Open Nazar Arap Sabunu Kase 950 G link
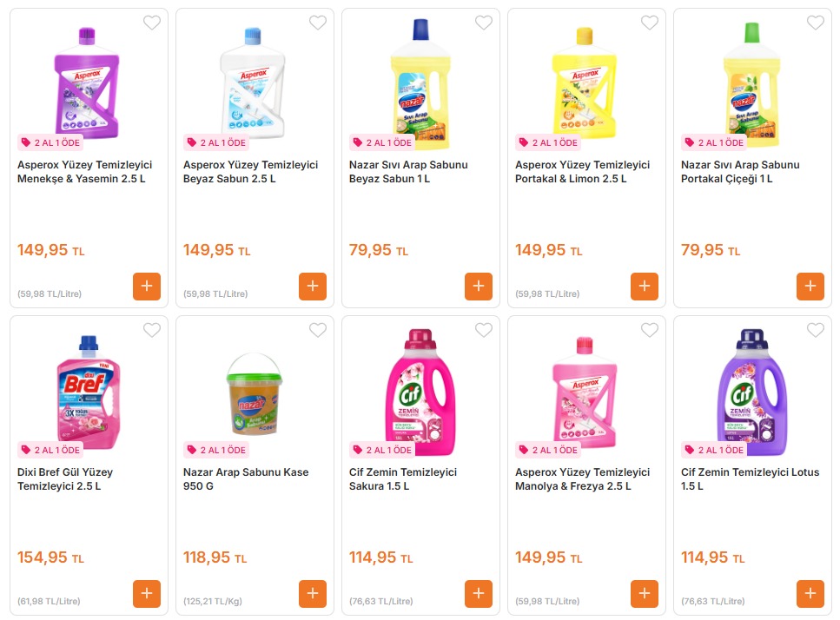 pyautogui.click(x=246, y=479)
